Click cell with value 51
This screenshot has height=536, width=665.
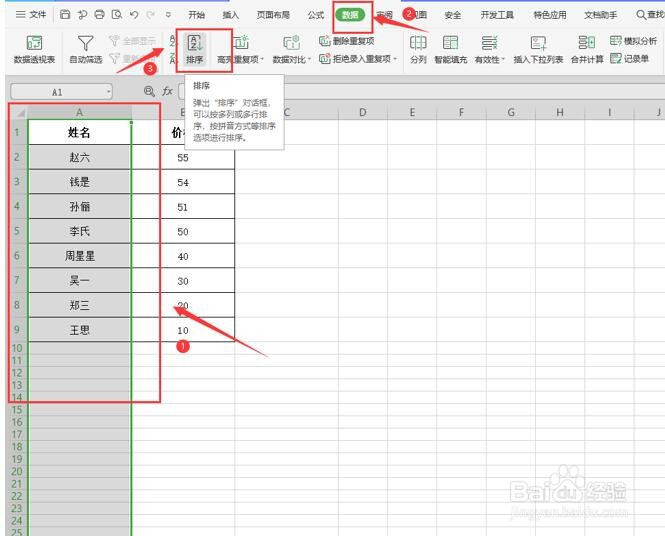(183, 207)
